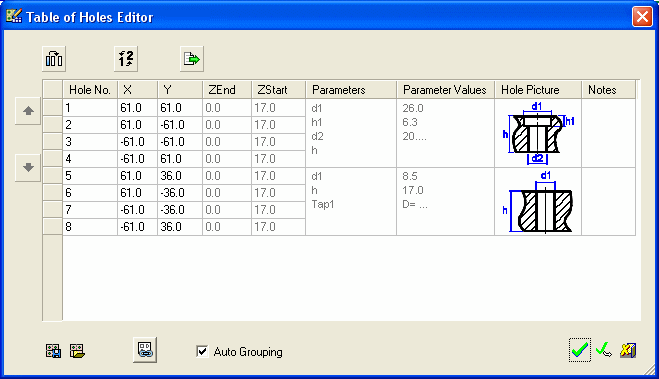Click the Hole No. column header
The width and height of the screenshot is (659, 379).
90,90
